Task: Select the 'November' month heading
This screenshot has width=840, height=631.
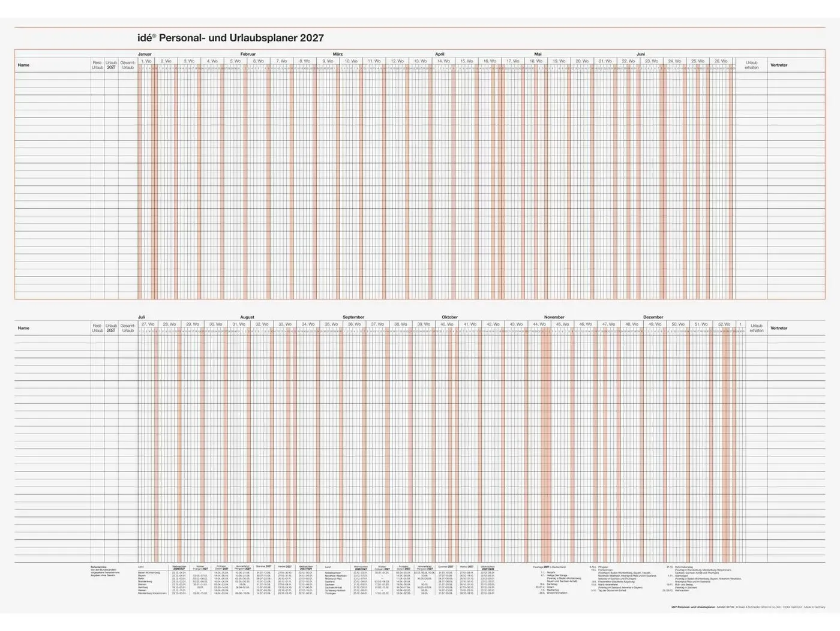Action: pos(554,317)
